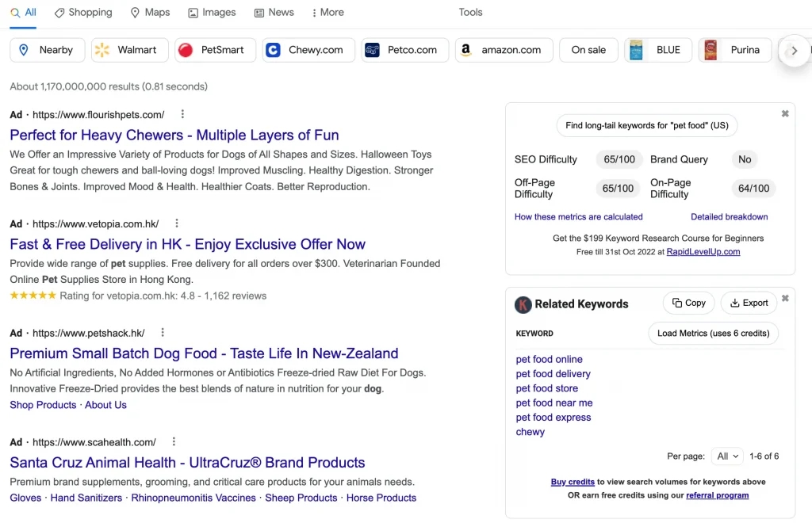
Task: Apply the Petco.com filter chip
Action: coord(405,50)
